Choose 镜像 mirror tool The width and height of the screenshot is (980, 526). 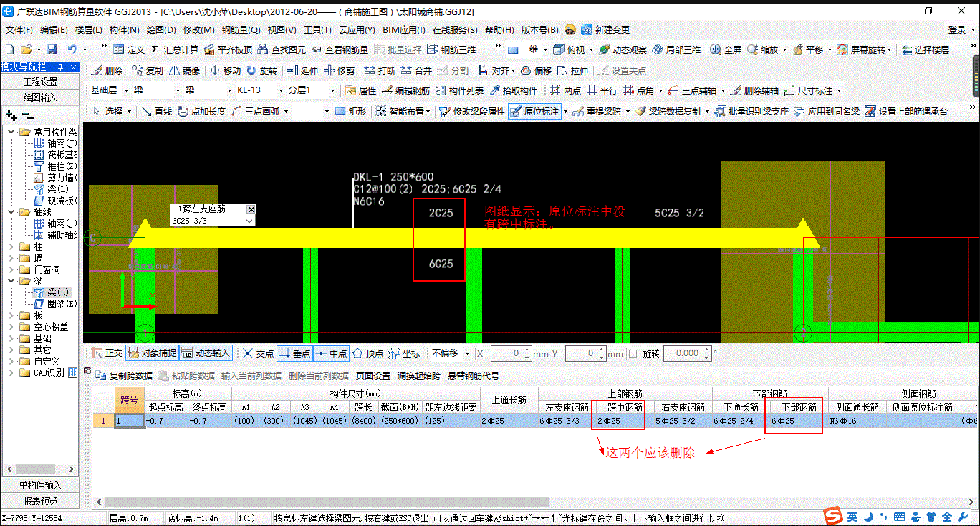pyautogui.click(x=186, y=70)
